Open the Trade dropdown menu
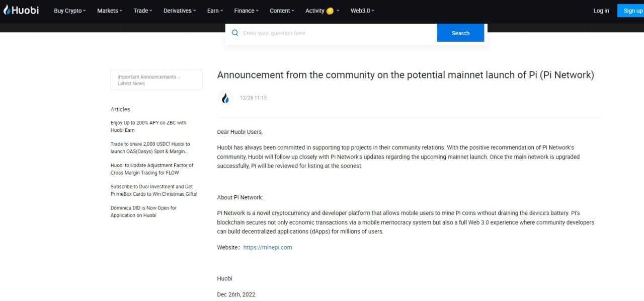Viewport: 644px width, 301px height. [143, 11]
